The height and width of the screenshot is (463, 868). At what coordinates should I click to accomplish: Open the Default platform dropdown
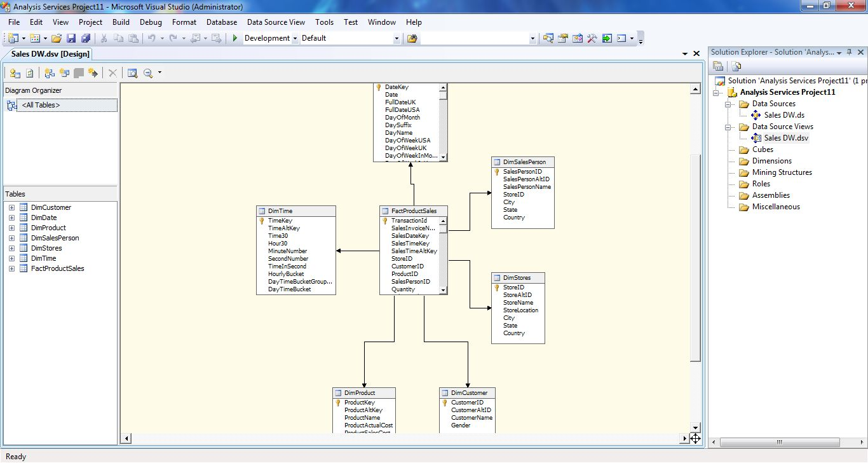click(x=397, y=38)
